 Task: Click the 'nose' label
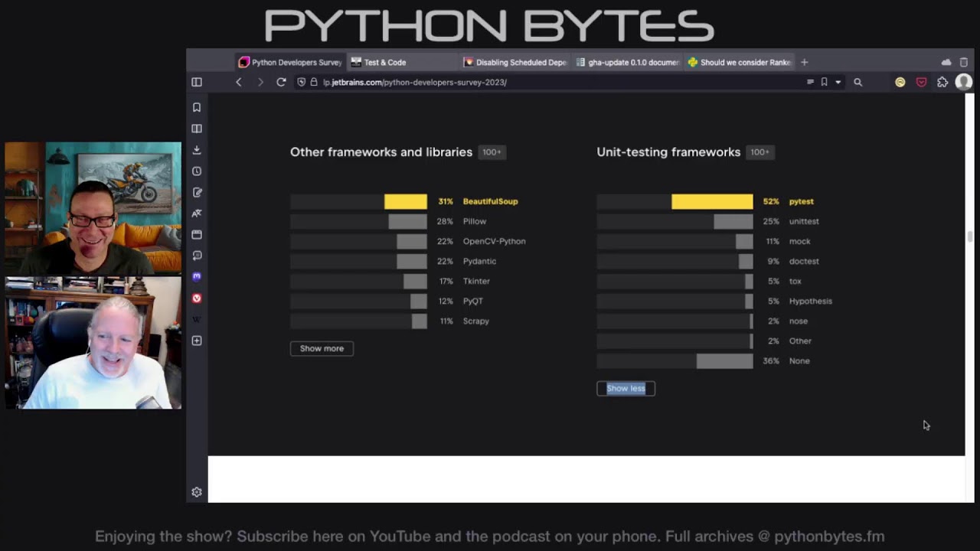(799, 321)
